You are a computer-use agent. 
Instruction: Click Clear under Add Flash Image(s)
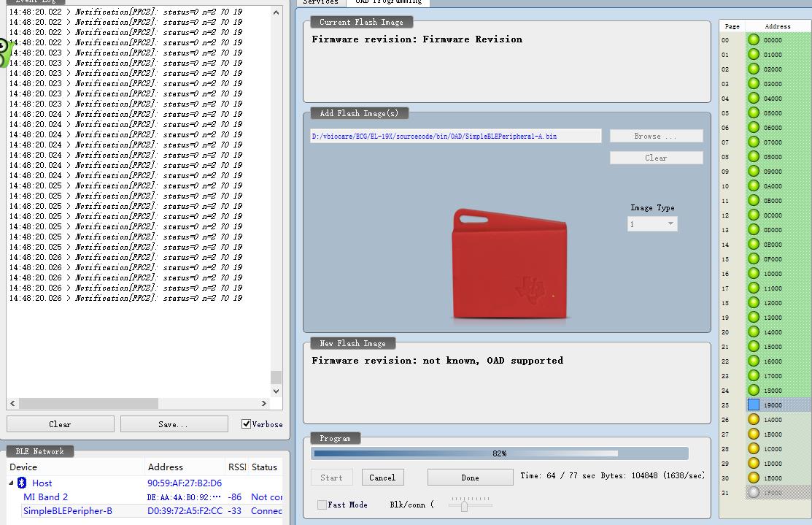tap(656, 158)
